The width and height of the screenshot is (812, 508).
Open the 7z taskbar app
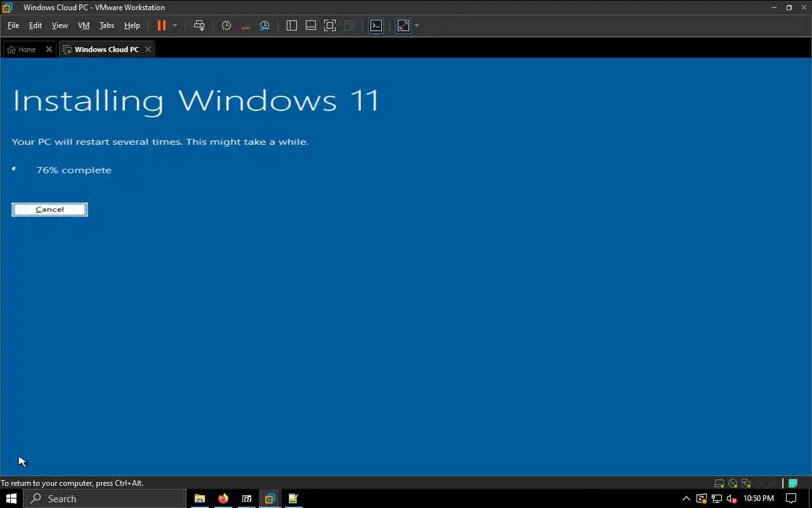click(x=247, y=498)
